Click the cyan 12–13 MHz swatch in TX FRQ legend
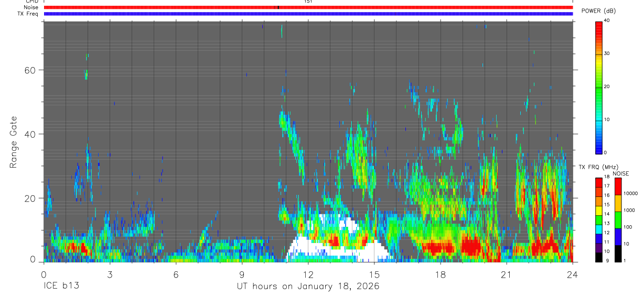The image size is (644, 297). click(599, 229)
